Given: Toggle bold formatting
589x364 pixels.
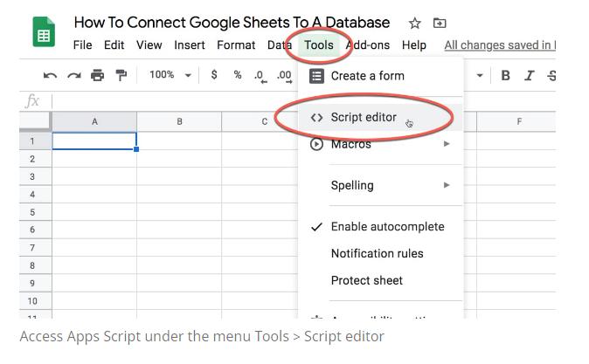Looking at the screenshot, I should click(505, 76).
